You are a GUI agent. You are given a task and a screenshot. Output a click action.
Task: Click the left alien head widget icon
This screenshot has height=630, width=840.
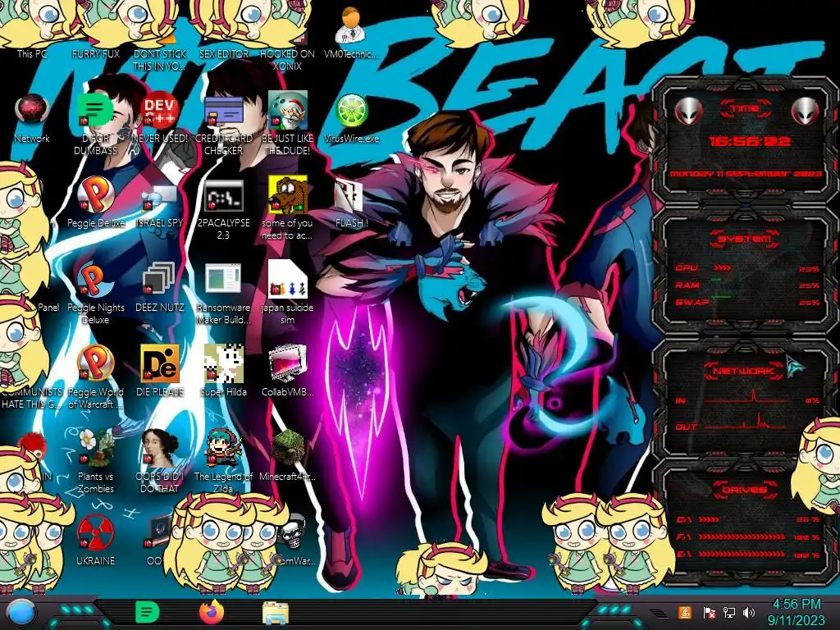tap(688, 111)
